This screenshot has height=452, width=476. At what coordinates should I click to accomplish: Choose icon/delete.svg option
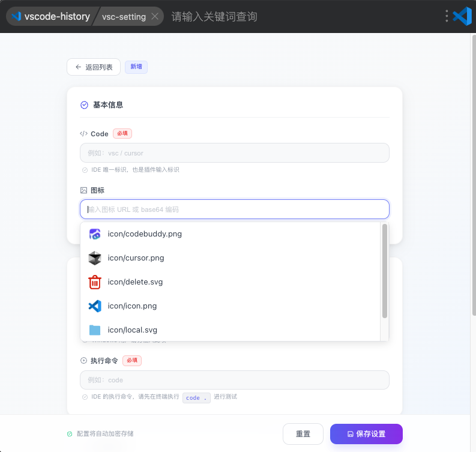pos(135,282)
